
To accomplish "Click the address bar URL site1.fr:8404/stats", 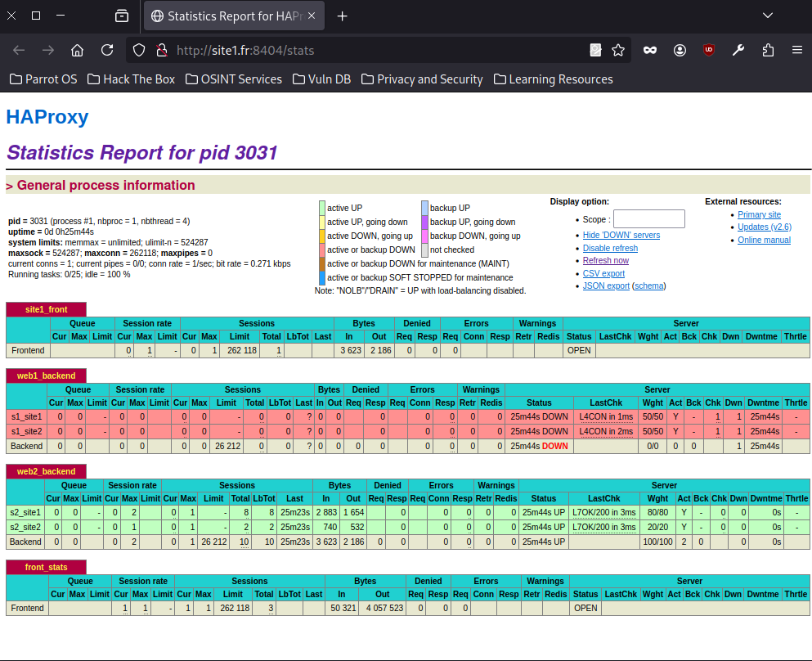I will [245, 50].
